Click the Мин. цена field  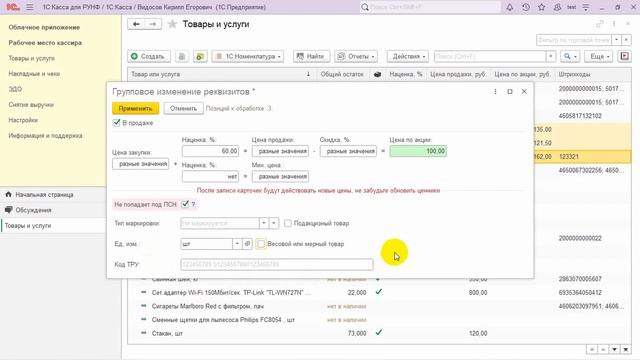click(280, 176)
